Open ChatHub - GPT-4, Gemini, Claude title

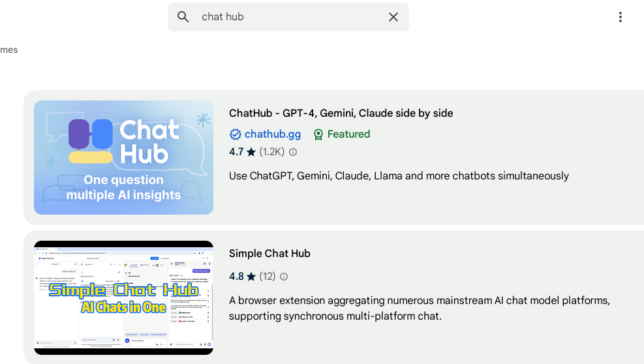[x=341, y=113]
